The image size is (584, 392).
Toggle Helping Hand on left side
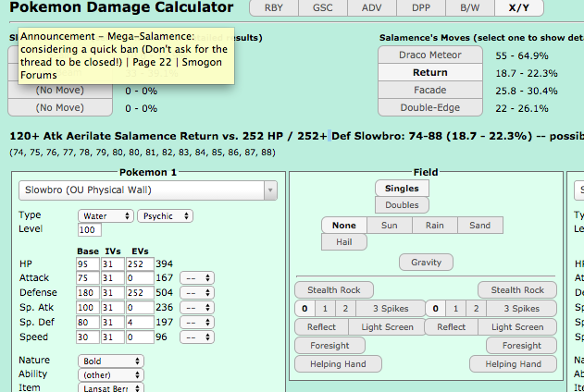(338, 364)
